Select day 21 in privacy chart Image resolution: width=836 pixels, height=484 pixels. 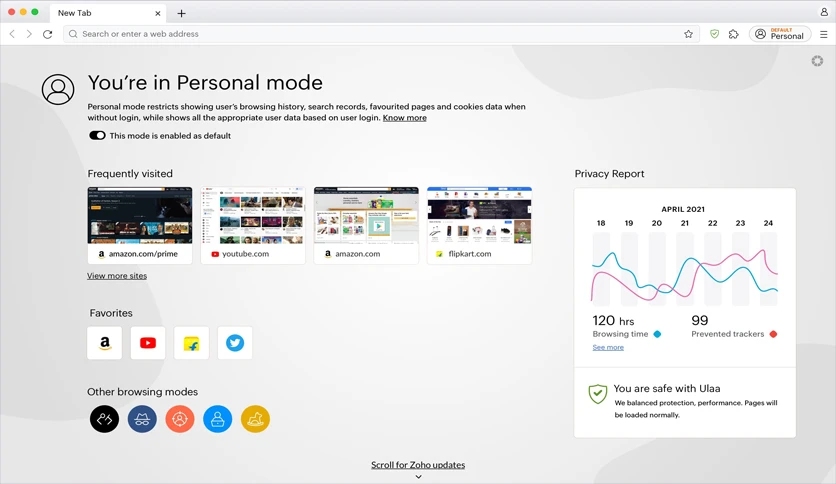(685, 223)
